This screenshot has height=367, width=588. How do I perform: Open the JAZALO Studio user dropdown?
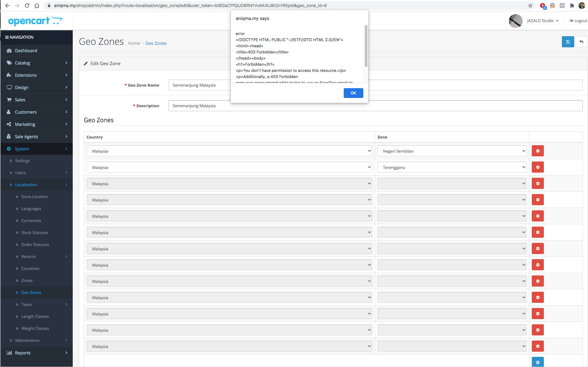tap(543, 21)
